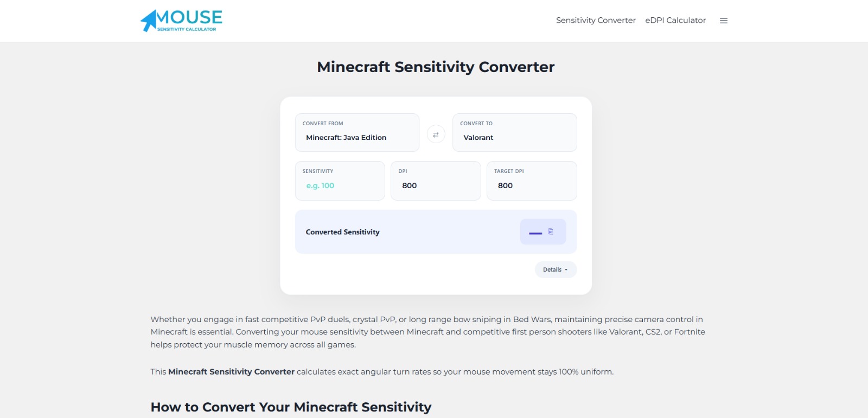Screen dimensions: 868x418
Task: Expand the Details dropdown
Action: (x=556, y=269)
